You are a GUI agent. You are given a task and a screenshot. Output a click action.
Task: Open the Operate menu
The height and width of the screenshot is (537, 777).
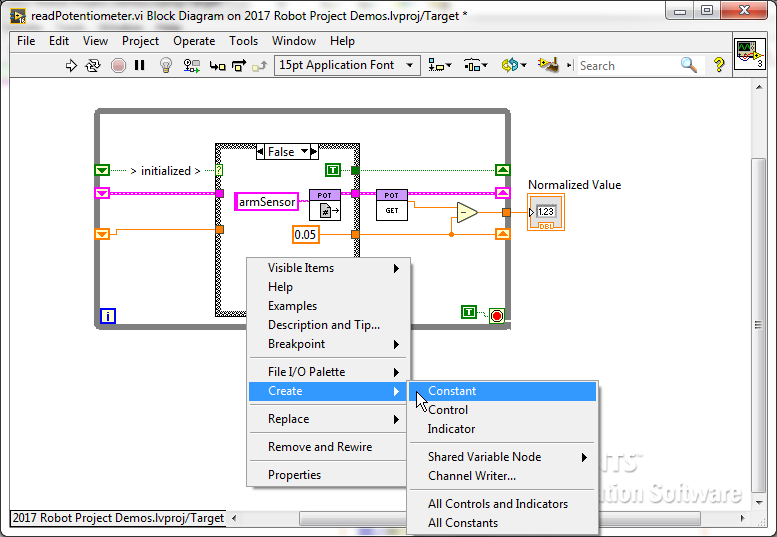(194, 41)
